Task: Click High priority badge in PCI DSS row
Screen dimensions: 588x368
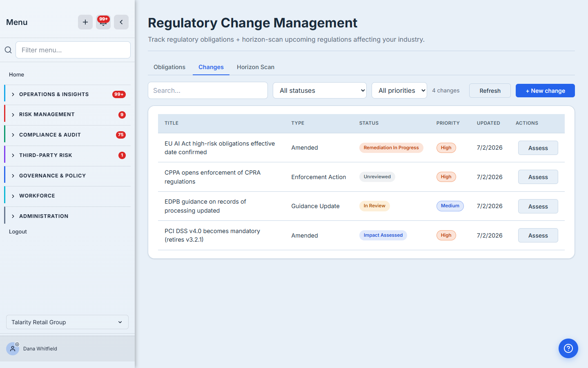Action: 446,235
